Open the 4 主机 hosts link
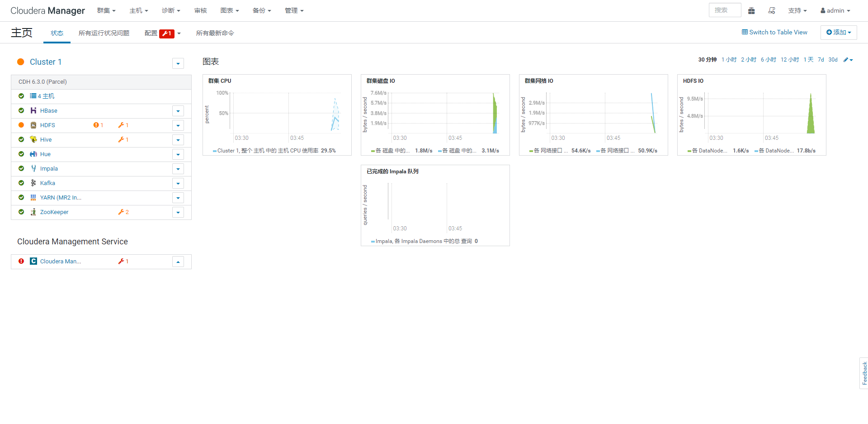 click(x=42, y=96)
